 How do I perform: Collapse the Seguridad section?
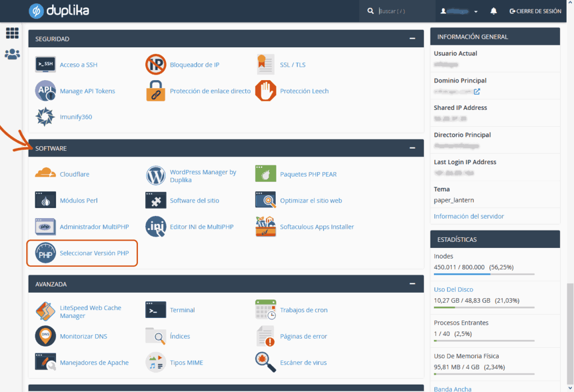[x=413, y=39]
